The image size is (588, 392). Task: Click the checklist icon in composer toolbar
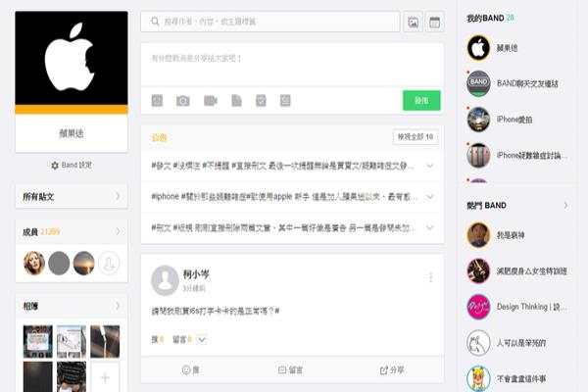[x=261, y=101]
